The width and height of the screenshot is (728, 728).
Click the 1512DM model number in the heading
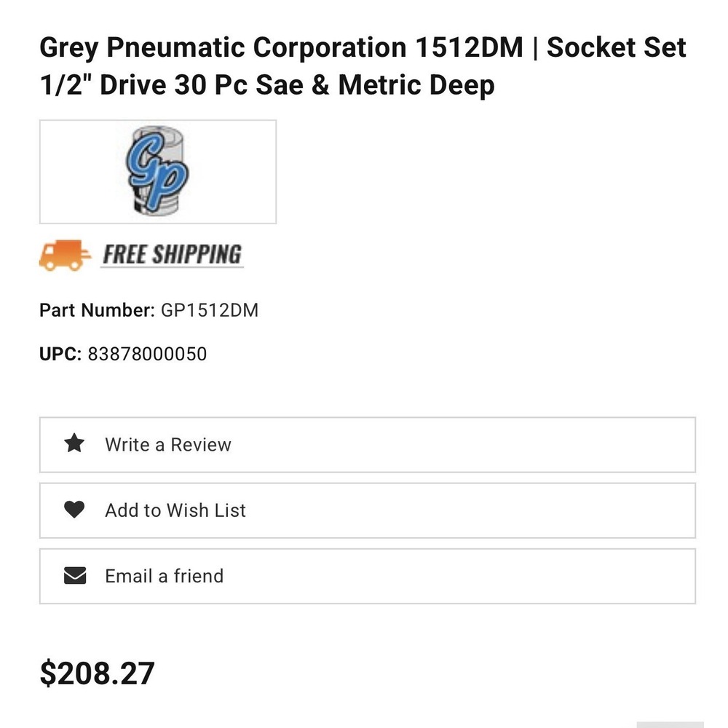(x=469, y=47)
